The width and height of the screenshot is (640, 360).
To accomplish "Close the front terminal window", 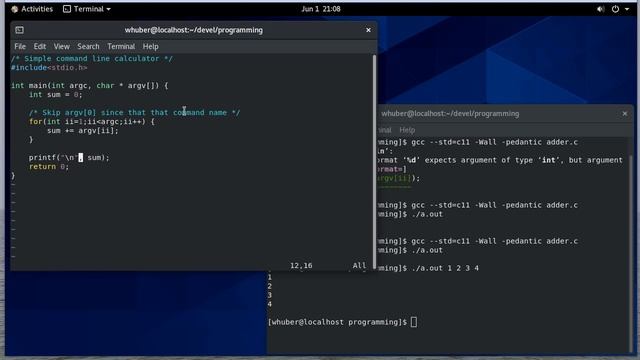I will (368, 30).
